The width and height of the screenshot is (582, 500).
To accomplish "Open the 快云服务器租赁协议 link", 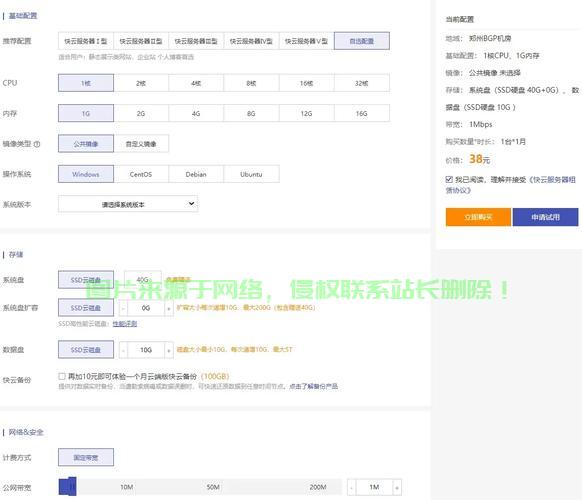I will pyautogui.click(x=511, y=185).
